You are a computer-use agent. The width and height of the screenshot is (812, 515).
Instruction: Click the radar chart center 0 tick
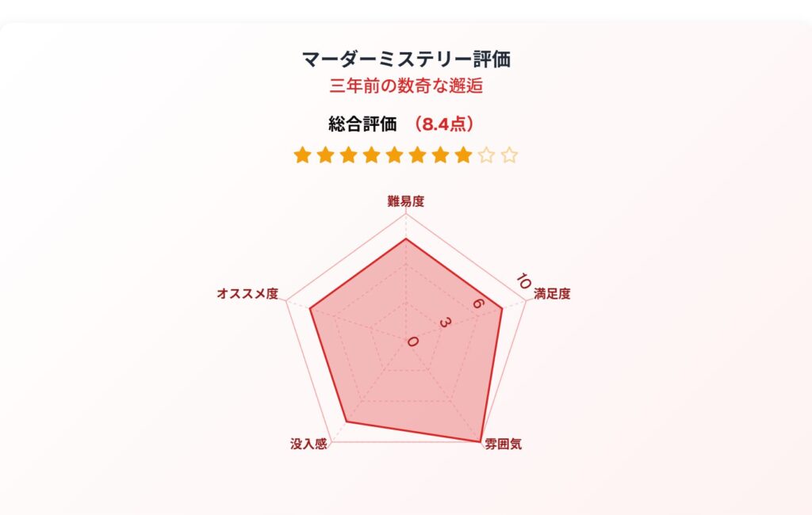click(x=412, y=341)
